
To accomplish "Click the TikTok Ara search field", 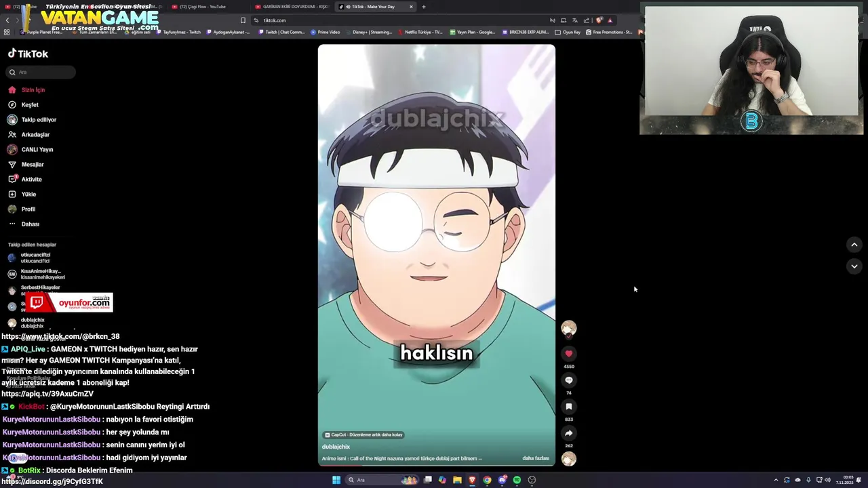I will click(x=41, y=72).
